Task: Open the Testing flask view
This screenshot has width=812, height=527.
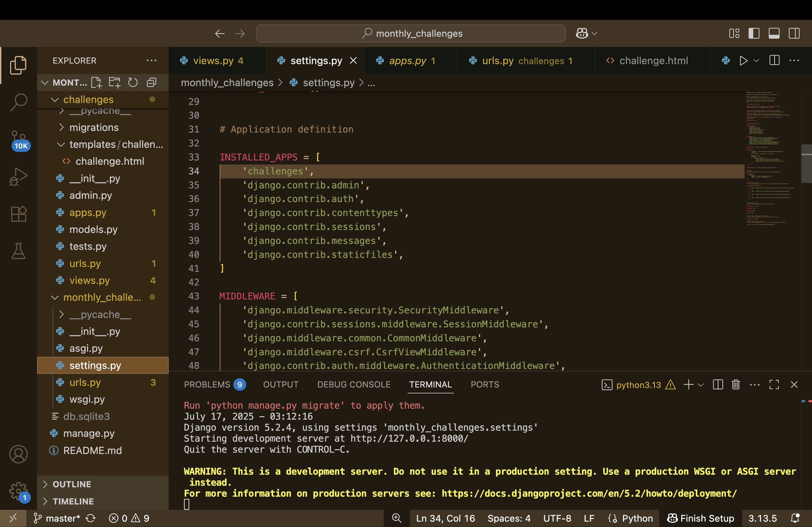Action: pyautogui.click(x=19, y=251)
